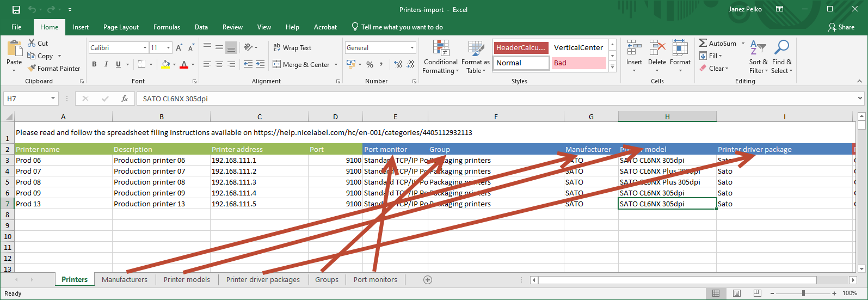The image size is (868, 300).
Task: Open the Printer models sheet tab
Action: coord(187,280)
